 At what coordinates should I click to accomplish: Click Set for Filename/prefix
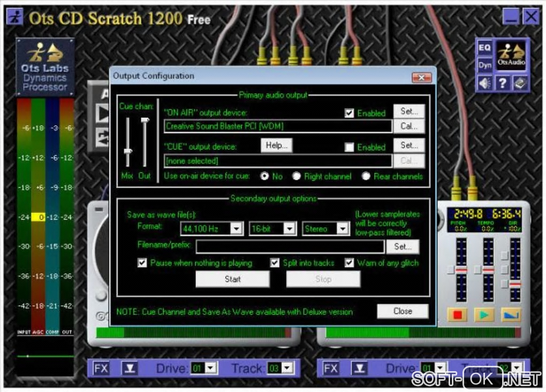pos(403,247)
